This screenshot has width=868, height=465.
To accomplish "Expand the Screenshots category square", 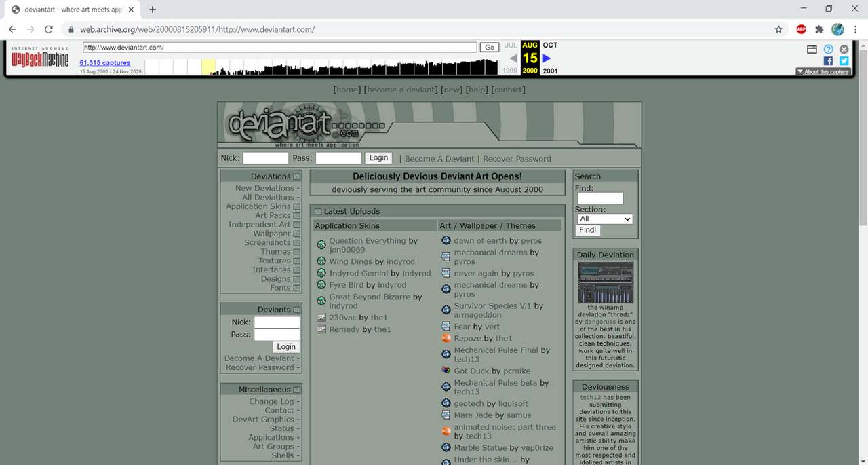I will click(x=297, y=243).
